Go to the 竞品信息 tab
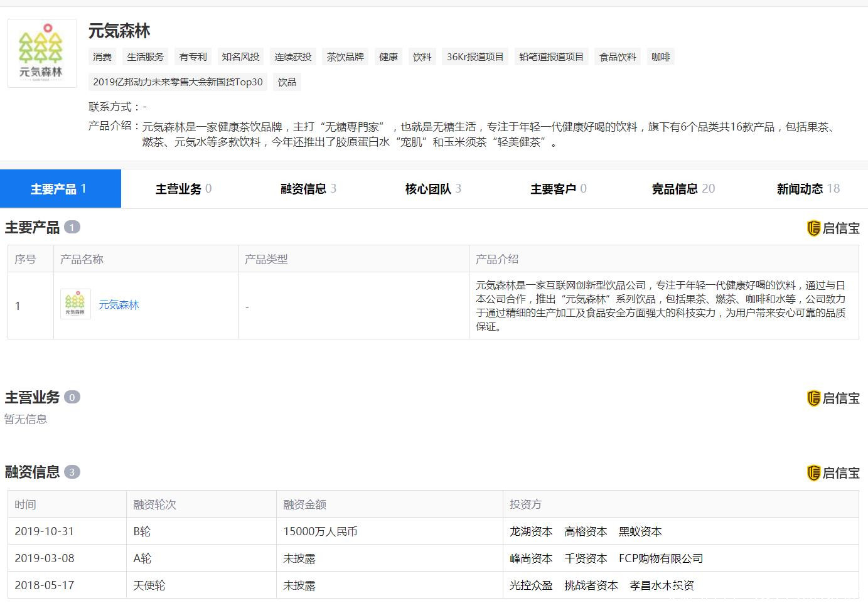Viewport: 868px width, 613px height. 683,189
